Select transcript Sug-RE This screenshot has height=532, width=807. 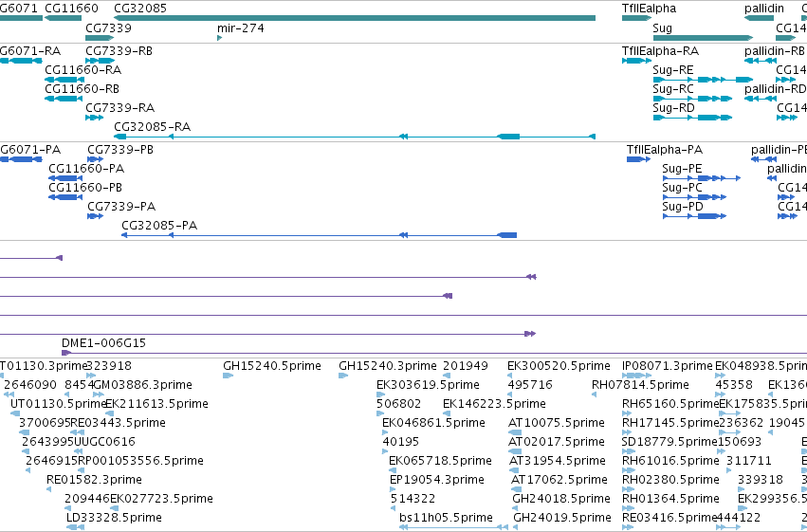pos(672,70)
